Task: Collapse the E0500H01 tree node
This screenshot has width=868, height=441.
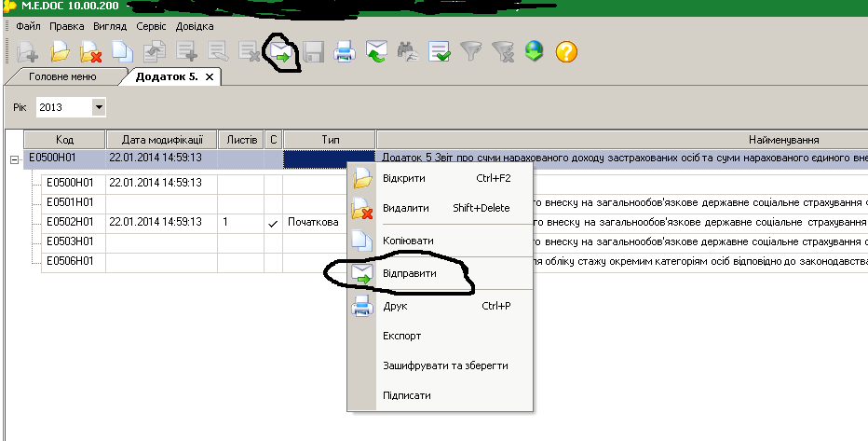Action: (14, 159)
